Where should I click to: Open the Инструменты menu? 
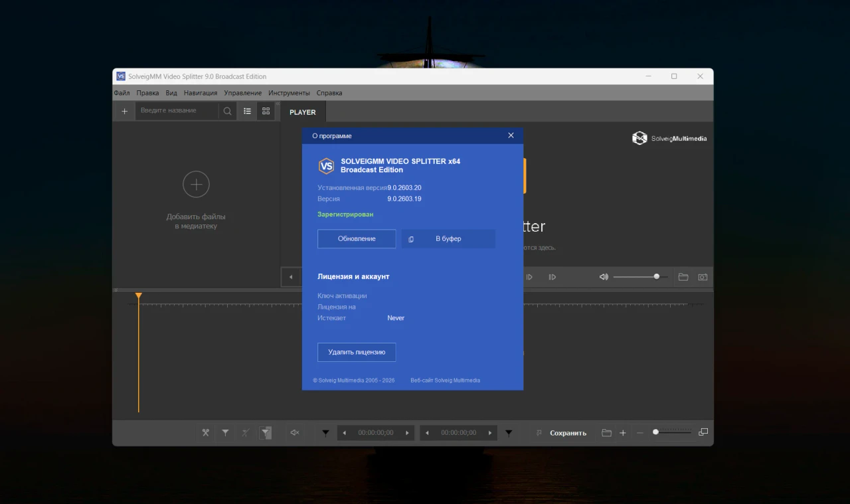click(x=289, y=93)
